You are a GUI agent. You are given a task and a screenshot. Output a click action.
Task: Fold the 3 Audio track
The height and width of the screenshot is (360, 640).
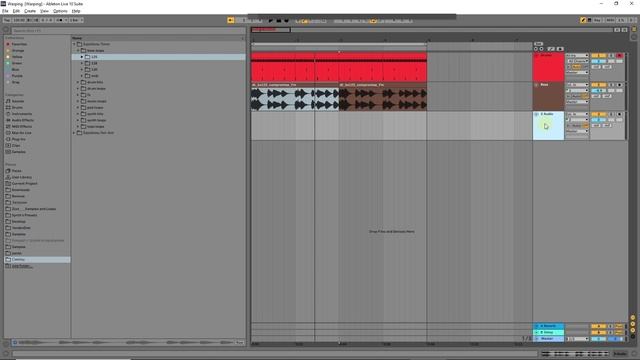pos(536,114)
